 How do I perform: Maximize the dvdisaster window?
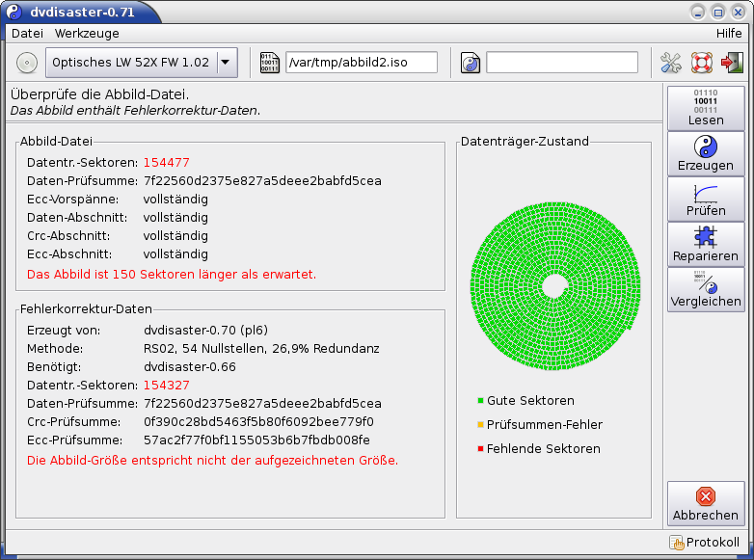click(x=718, y=12)
